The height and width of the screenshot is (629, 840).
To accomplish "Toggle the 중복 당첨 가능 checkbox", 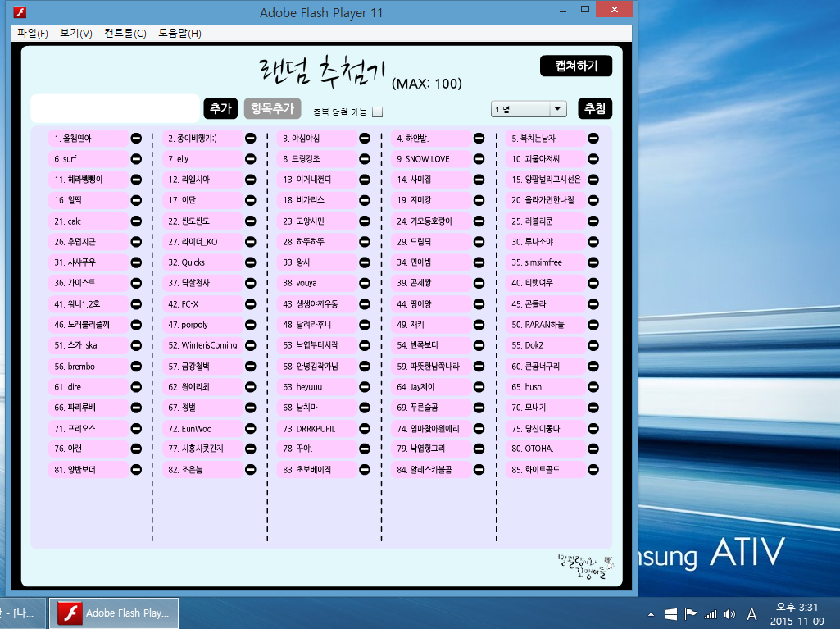I will [378, 112].
